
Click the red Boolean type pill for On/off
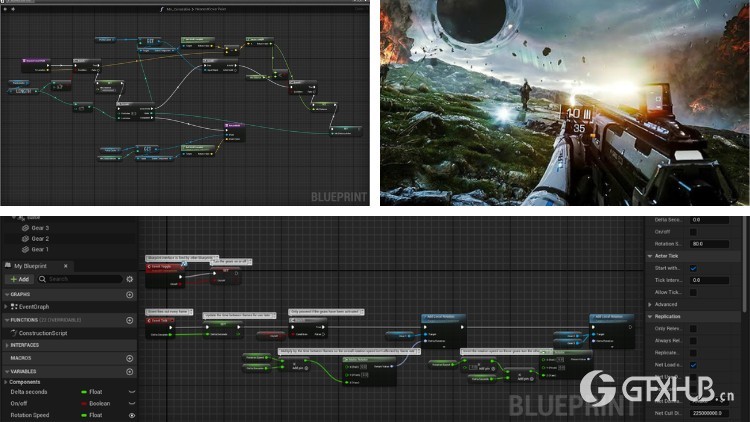pyautogui.click(x=84, y=404)
